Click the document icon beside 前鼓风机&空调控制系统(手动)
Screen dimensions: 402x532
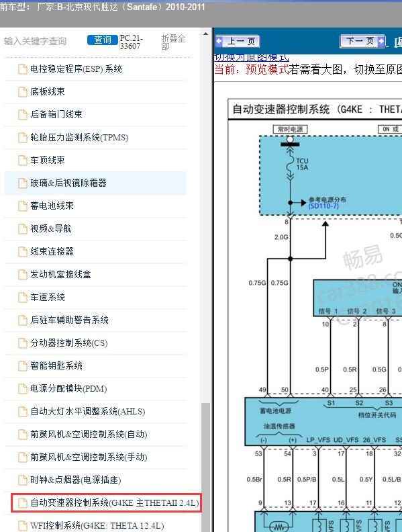point(22,457)
